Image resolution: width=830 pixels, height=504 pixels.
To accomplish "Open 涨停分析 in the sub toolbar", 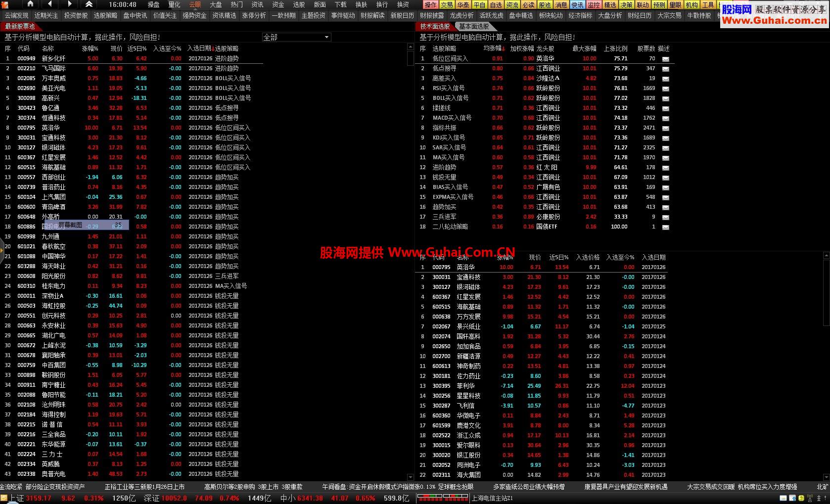I will point(254,15).
